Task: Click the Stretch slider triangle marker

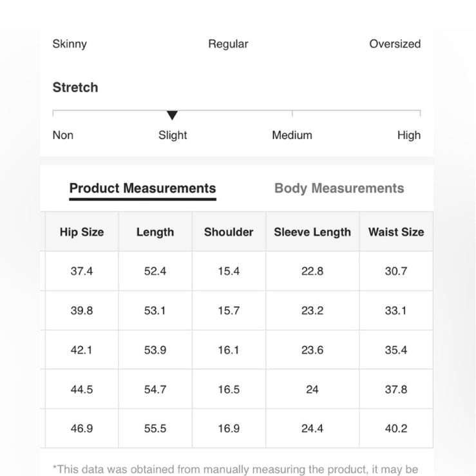Action: pyautogui.click(x=172, y=115)
